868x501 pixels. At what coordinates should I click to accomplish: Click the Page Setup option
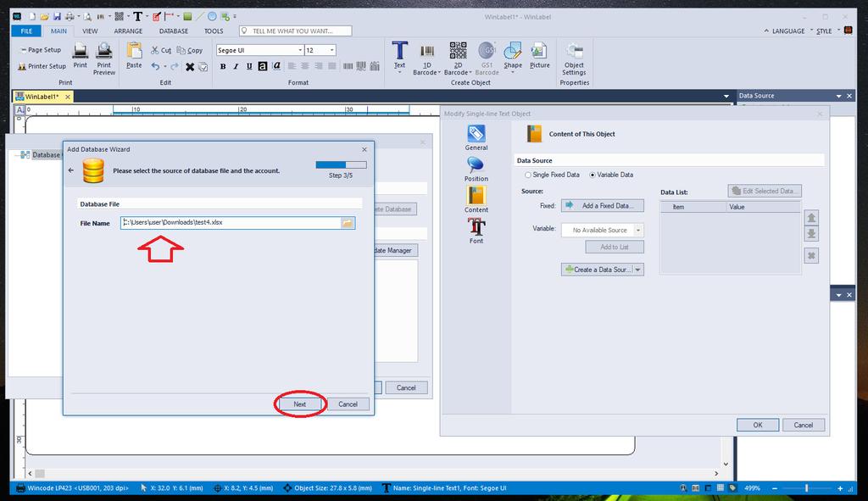(x=41, y=50)
